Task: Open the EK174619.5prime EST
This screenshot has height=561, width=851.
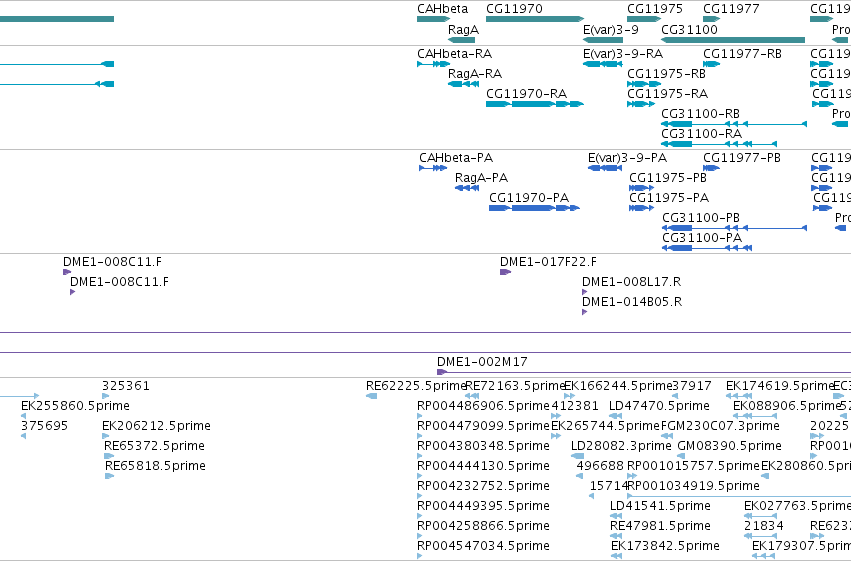Action: [739, 396]
